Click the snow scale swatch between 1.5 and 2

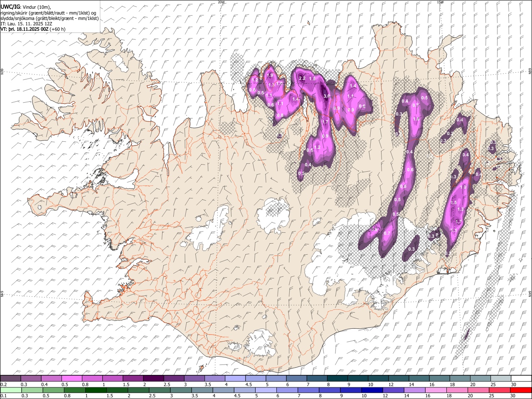(133, 378)
